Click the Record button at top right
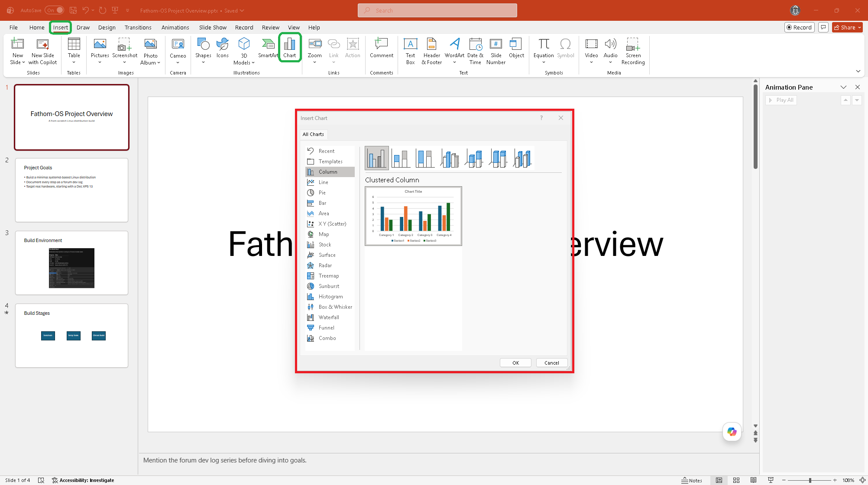 (x=799, y=27)
